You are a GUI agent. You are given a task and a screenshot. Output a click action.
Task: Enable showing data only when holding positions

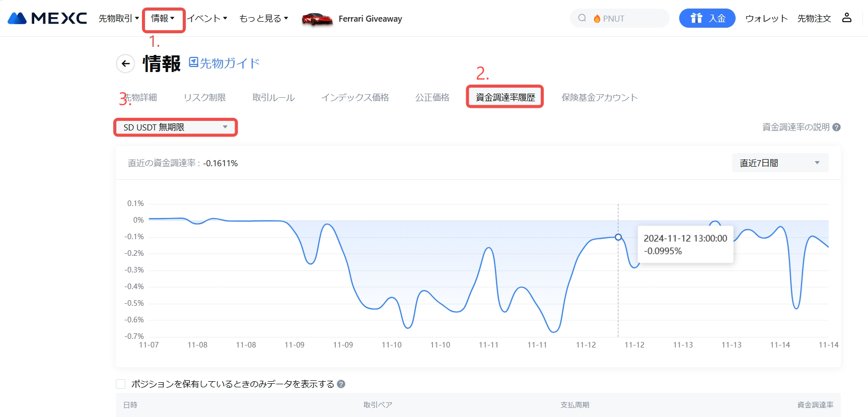pos(121,384)
